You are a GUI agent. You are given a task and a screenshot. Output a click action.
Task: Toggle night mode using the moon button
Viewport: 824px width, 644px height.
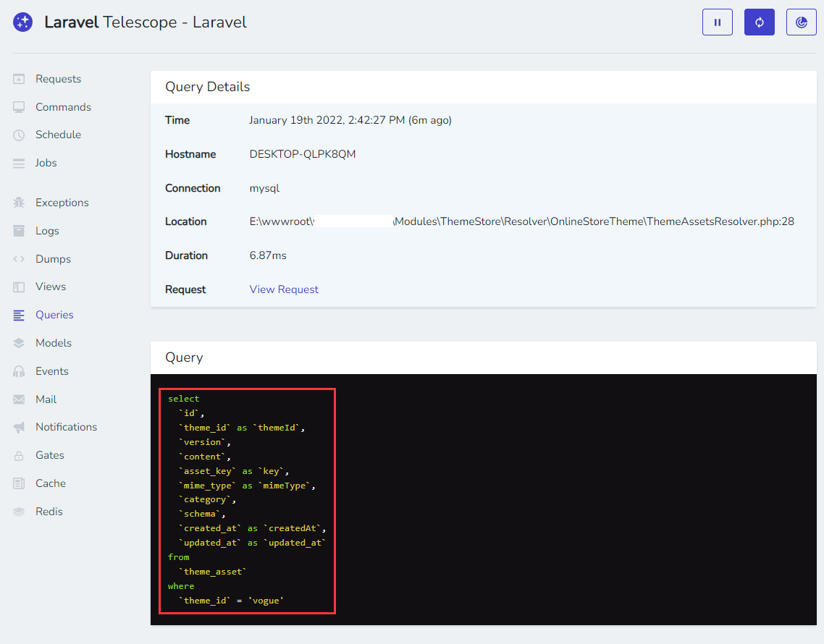click(x=801, y=22)
